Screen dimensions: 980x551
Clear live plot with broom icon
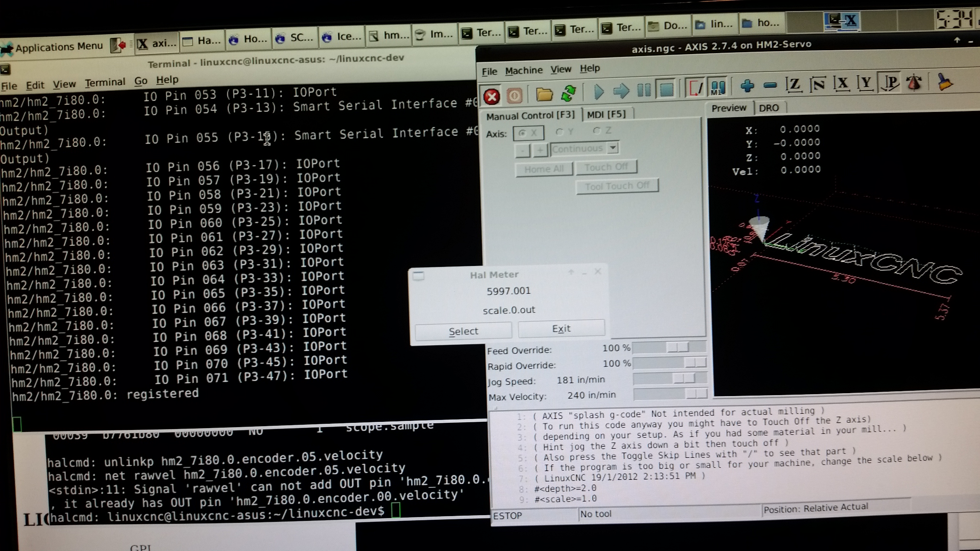pyautogui.click(x=944, y=82)
